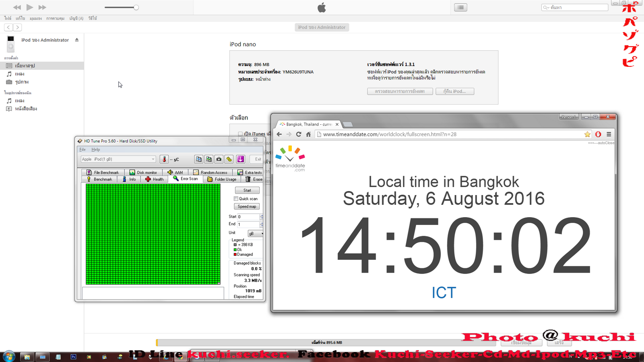Viewport: 644px width, 362px height.
Task: Open the Help menu in HD Tune
Action: (95, 150)
